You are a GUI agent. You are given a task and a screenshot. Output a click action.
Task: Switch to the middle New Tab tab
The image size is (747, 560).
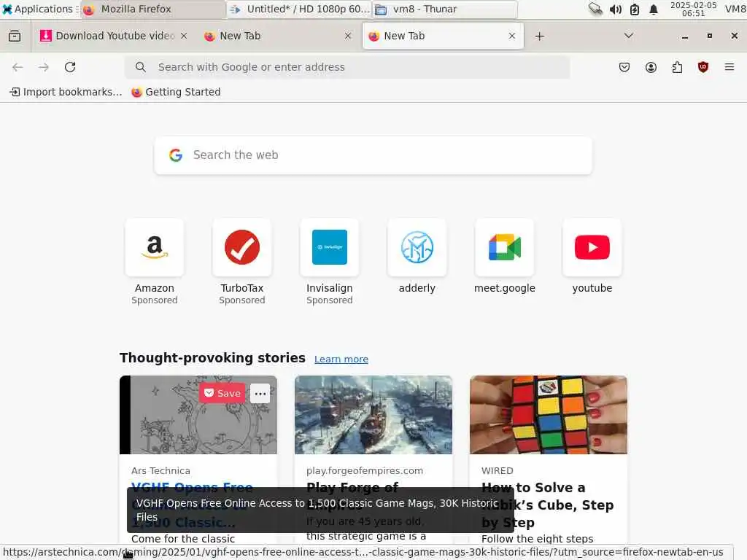coord(277,36)
